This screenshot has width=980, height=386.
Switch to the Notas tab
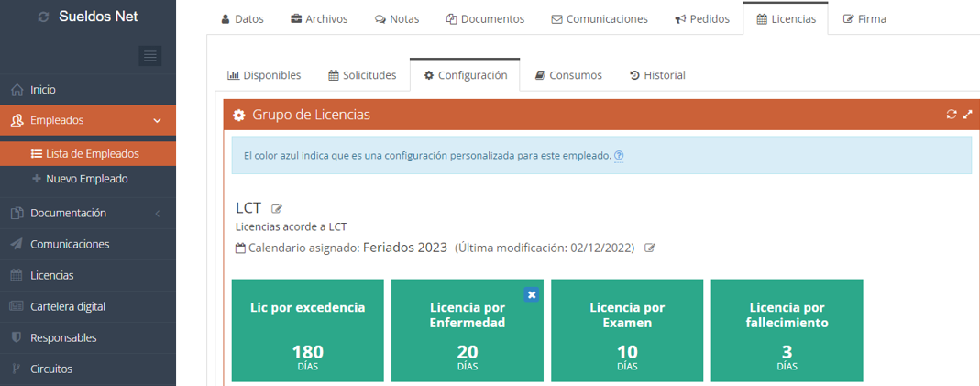pyautogui.click(x=397, y=18)
